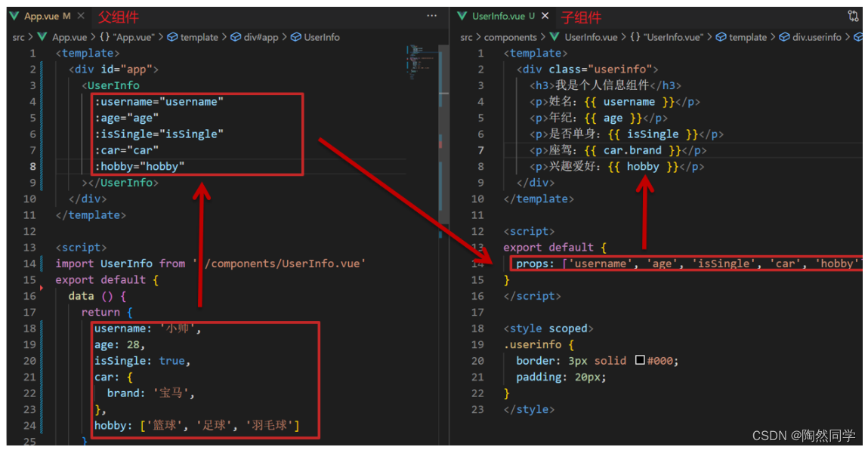
Task: Click the hobby array line with 篮球
Action: 196,426
